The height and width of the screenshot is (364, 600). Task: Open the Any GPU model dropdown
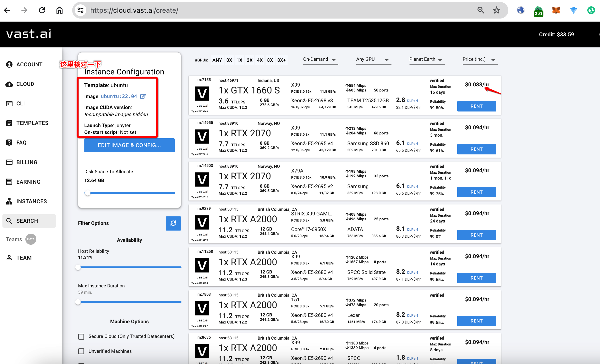[373, 60]
